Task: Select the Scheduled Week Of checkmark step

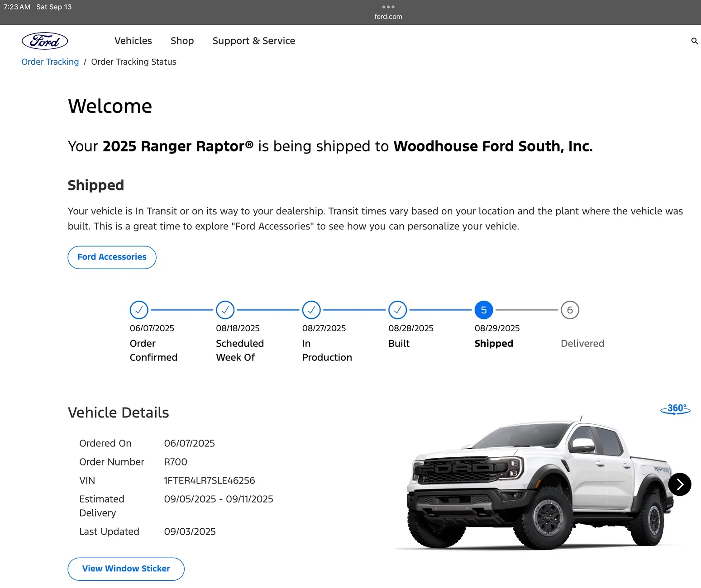Action: [225, 310]
